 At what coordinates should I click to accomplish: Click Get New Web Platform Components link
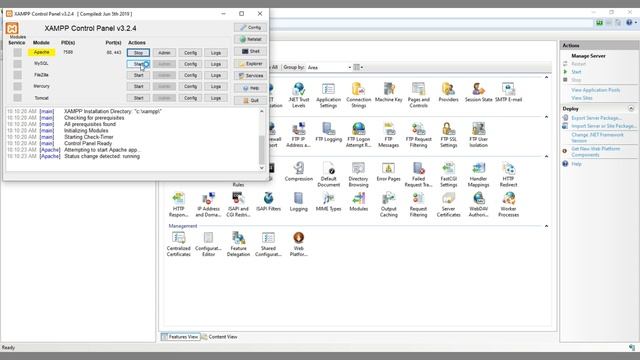(x=596, y=152)
